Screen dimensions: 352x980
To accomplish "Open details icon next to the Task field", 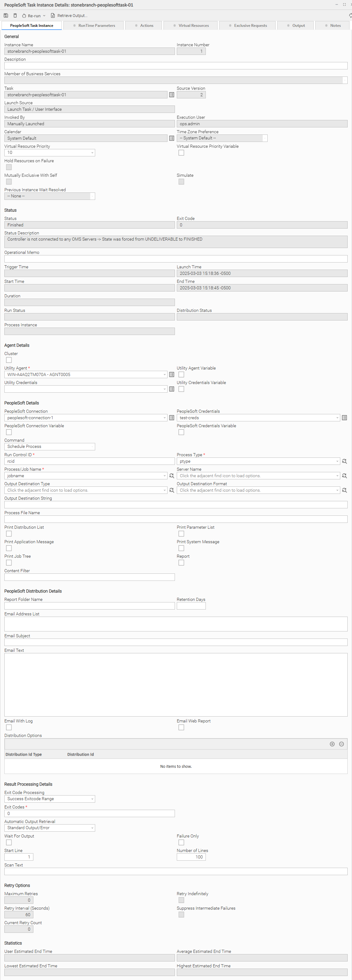I will 172,95.
